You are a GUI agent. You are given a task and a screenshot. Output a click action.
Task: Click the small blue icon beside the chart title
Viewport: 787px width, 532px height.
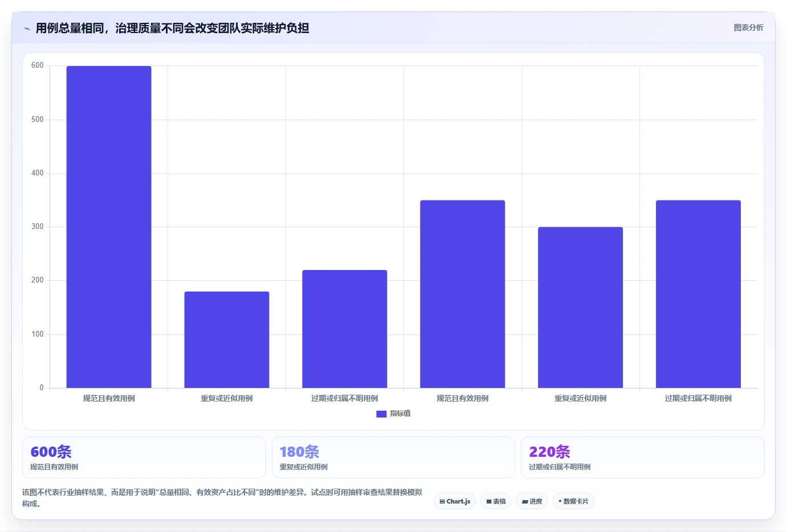coord(27,28)
